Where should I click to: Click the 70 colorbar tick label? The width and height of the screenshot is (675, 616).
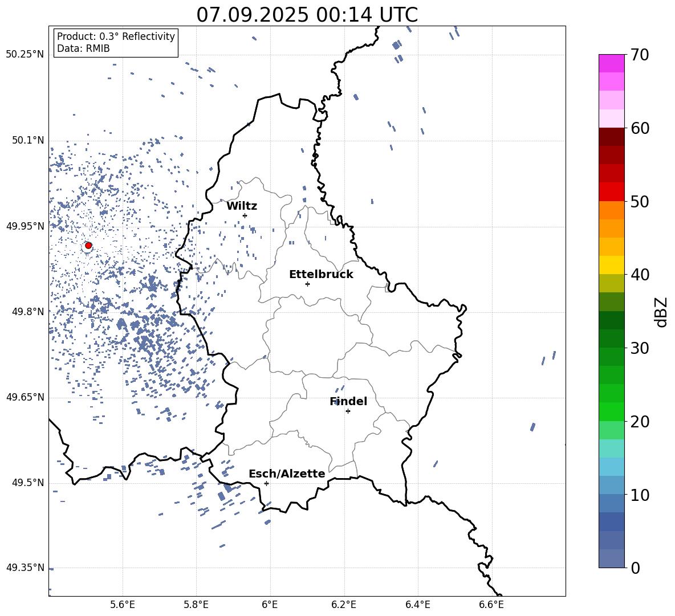click(640, 55)
